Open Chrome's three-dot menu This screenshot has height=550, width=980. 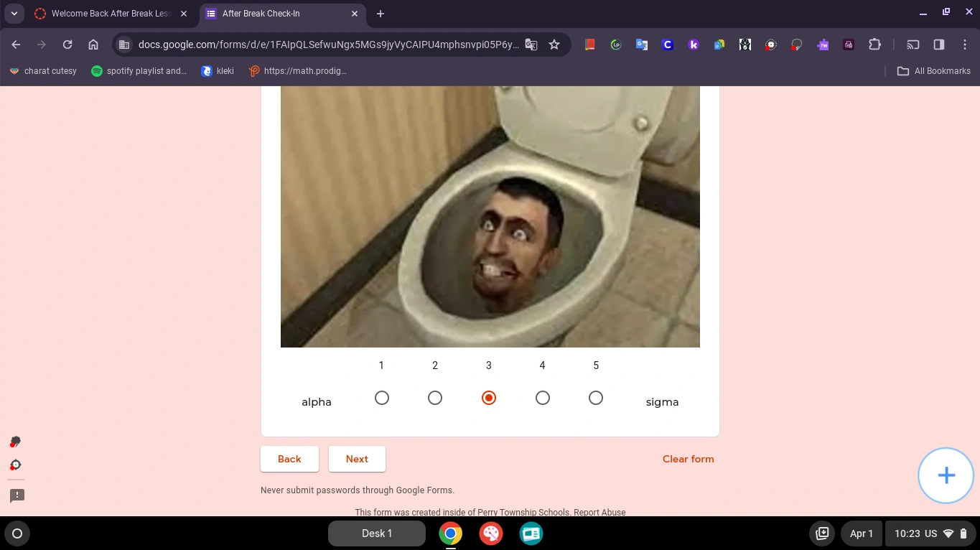tap(966, 45)
